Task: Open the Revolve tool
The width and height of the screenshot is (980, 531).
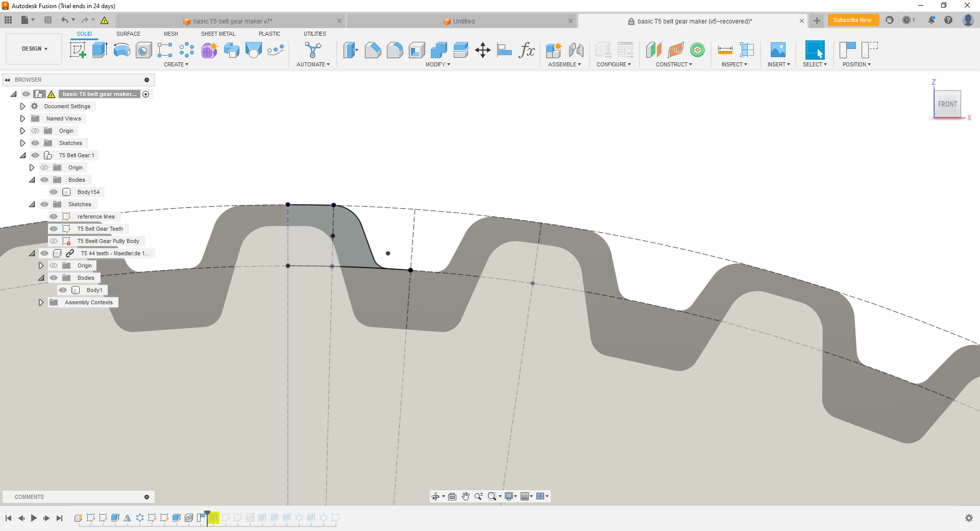Action: pyautogui.click(x=121, y=50)
